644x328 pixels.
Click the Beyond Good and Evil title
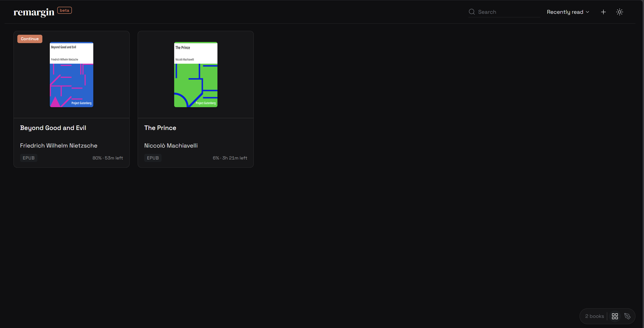tap(53, 128)
